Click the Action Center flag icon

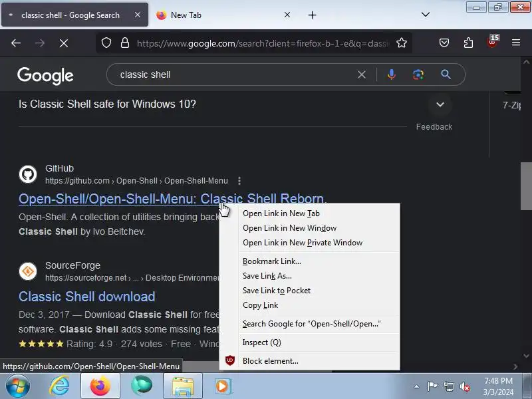(432, 386)
